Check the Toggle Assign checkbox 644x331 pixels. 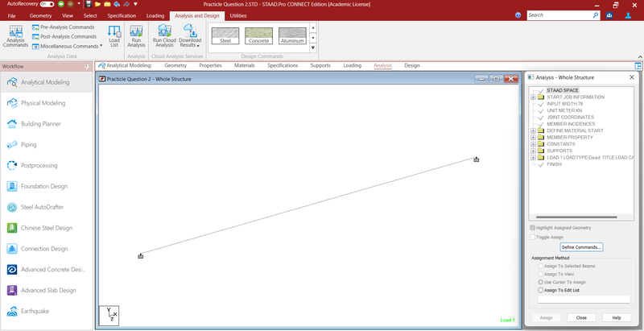point(533,237)
